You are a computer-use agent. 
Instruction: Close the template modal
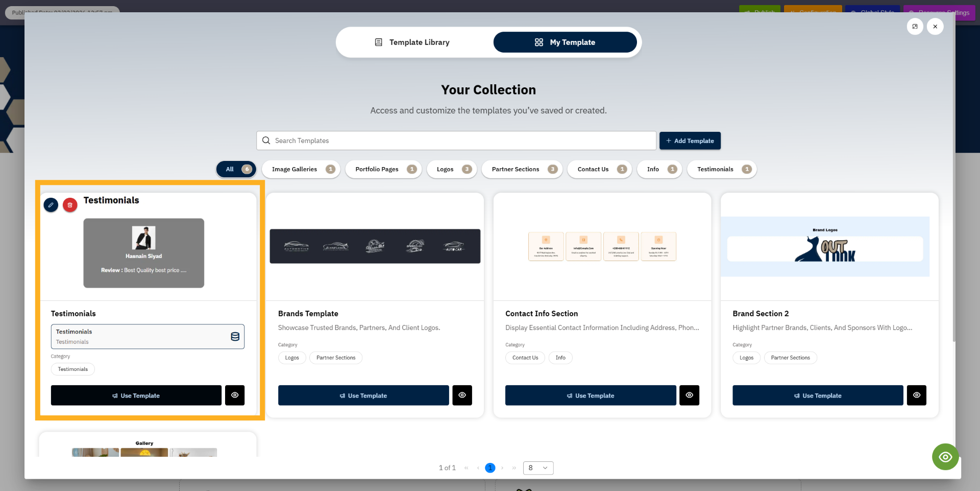(x=935, y=27)
